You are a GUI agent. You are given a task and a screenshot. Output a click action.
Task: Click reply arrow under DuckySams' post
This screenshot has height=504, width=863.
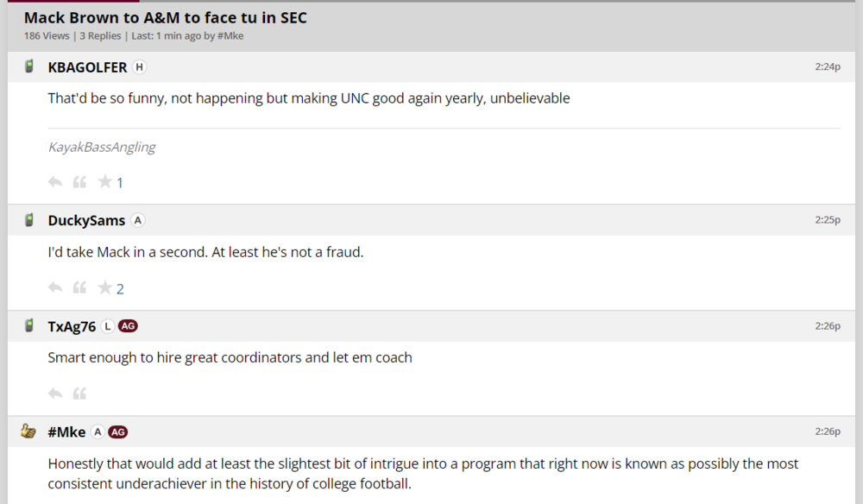55,287
